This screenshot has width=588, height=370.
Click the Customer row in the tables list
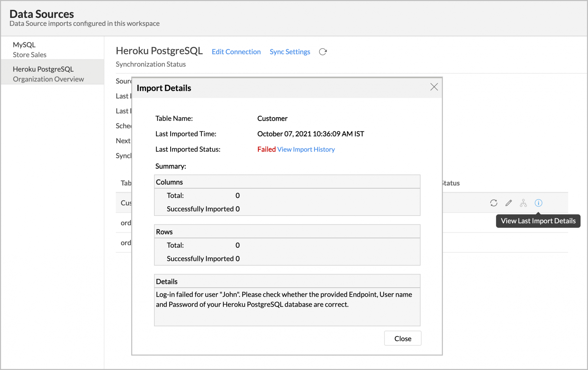[126, 203]
